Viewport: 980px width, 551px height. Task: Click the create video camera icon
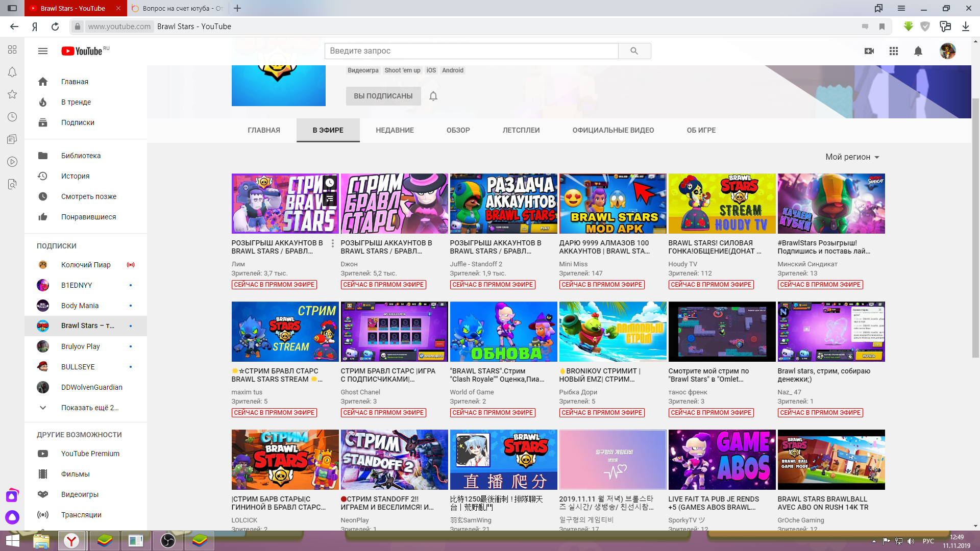[869, 51]
